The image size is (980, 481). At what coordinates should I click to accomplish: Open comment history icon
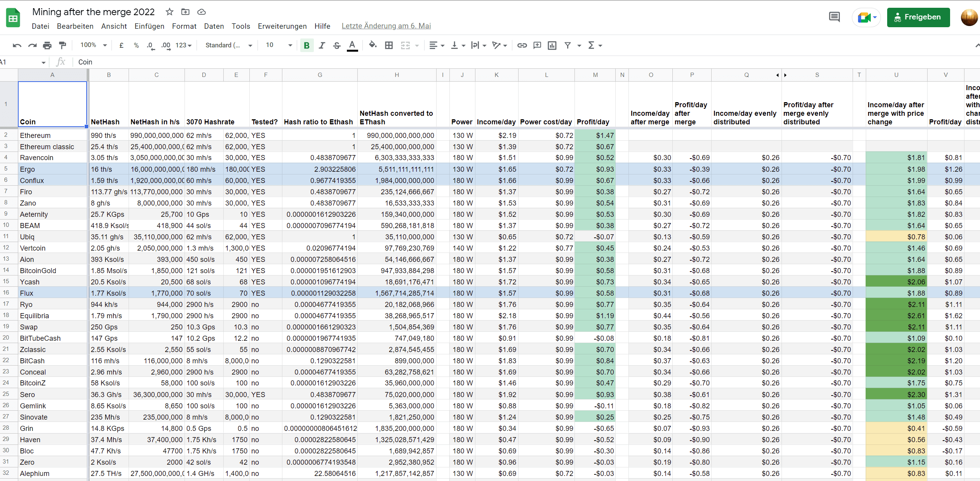coord(834,17)
